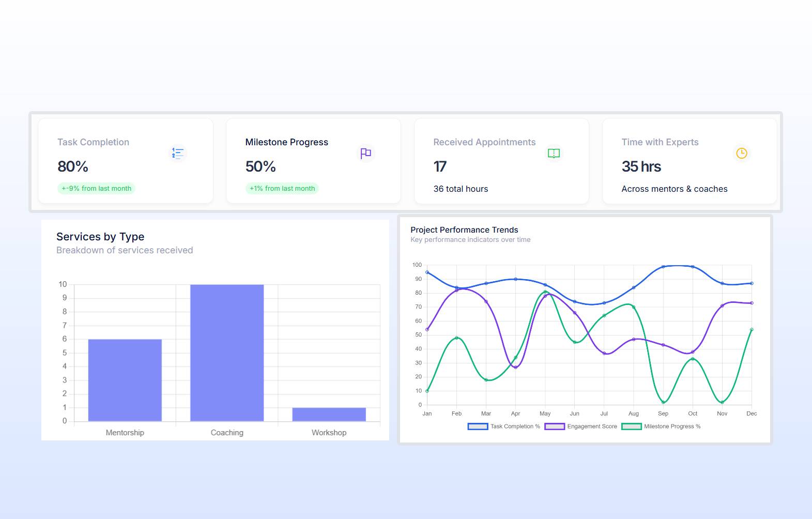Click the Received Appointments book icon
Viewport: 812px width, 519px height.
(554, 153)
